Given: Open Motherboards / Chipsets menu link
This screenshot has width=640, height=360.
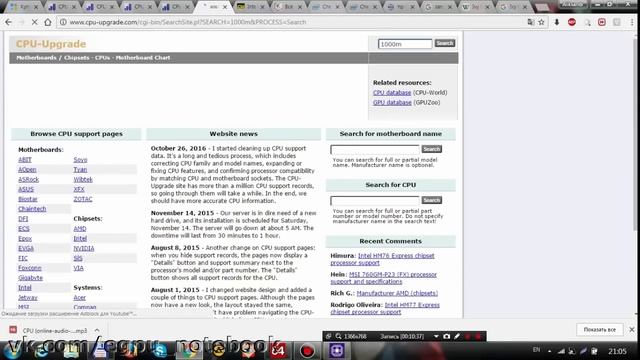Looking at the screenshot, I should pos(53,58).
